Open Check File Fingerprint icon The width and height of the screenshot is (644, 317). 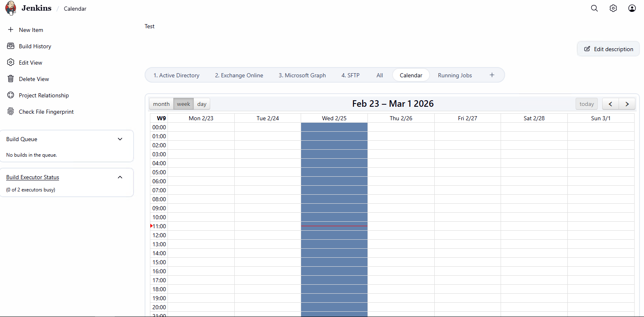(x=11, y=112)
